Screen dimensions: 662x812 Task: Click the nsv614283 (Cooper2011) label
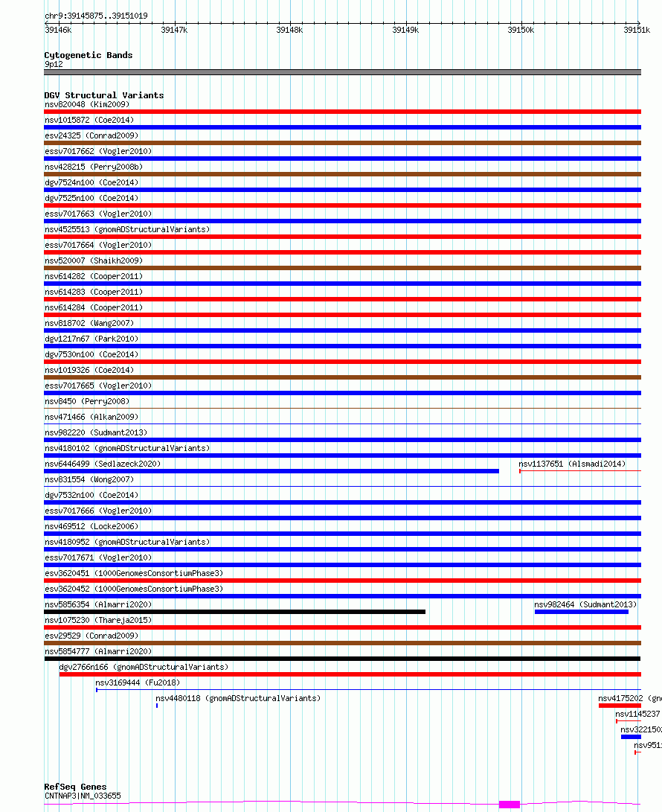(x=94, y=292)
